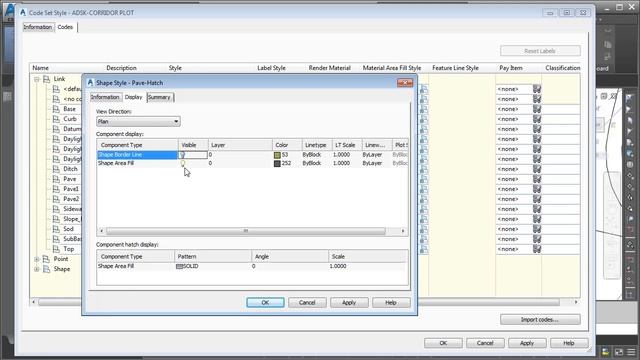Select the Curb tree item in Name column

[x=70, y=119]
